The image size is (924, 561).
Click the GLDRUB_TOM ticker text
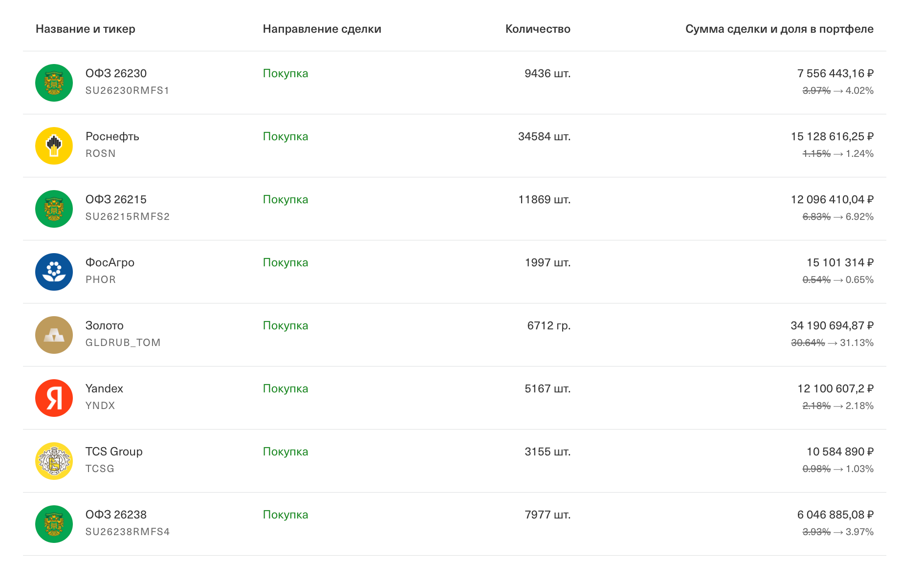click(123, 343)
